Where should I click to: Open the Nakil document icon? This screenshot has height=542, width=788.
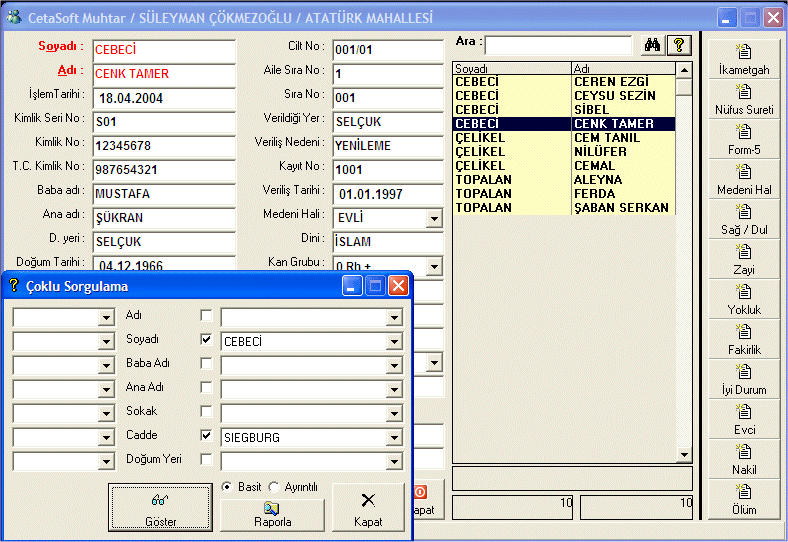pos(743,452)
